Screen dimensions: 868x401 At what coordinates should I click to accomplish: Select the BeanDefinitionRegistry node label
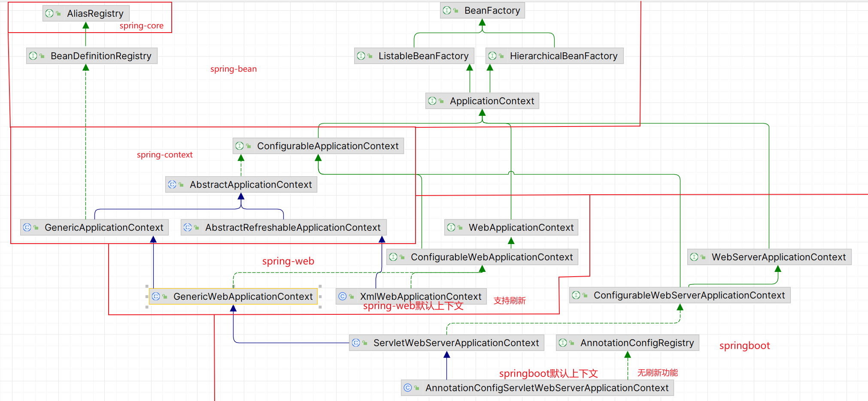tap(101, 56)
